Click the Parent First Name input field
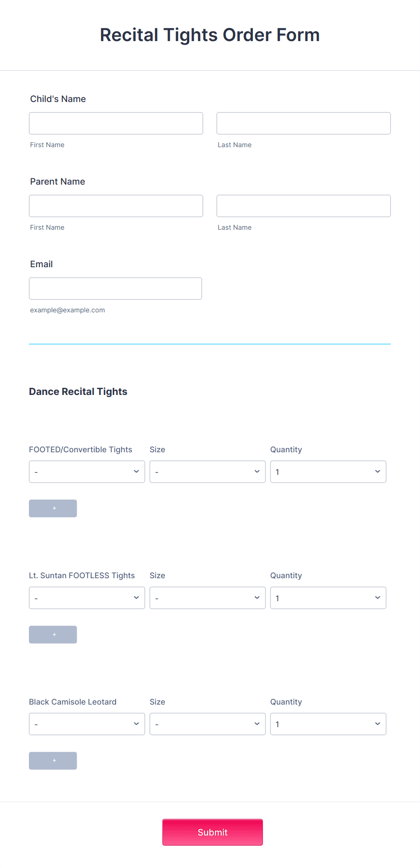 pyautogui.click(x=116, y=206)
